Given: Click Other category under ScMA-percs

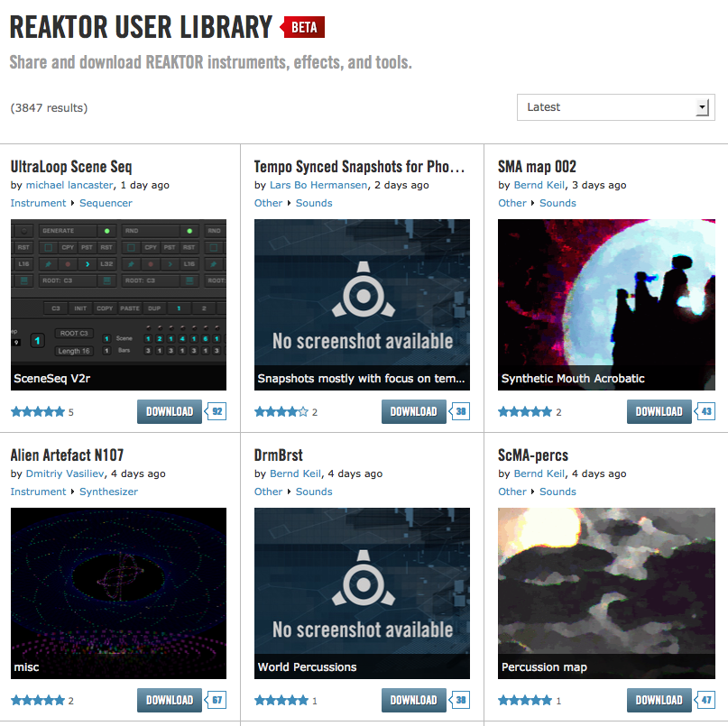Looking at the screenshot, I should (512, 492).
